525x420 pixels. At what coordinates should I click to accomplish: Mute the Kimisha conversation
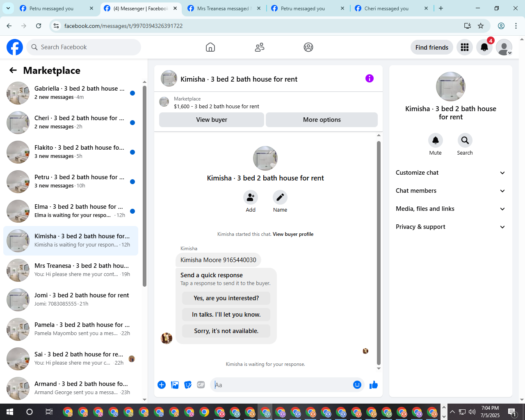(436, 140)
